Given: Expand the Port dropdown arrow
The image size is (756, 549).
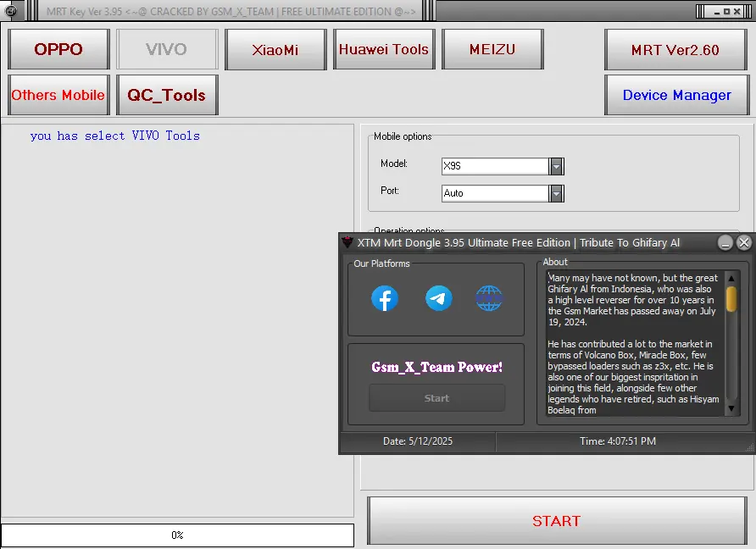Looking at the screenshot, I should tap(556, 193).
